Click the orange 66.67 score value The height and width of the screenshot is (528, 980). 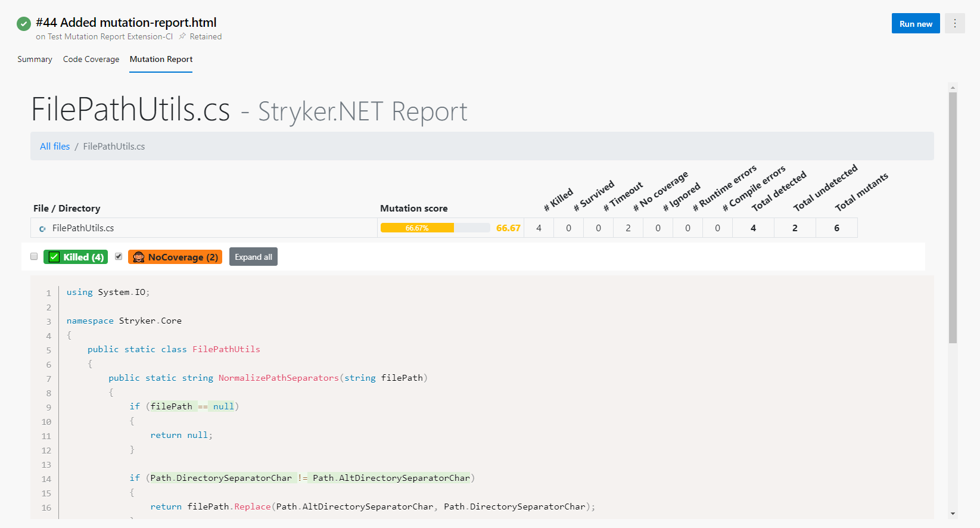pyautogui.click(x=508, y=228)
